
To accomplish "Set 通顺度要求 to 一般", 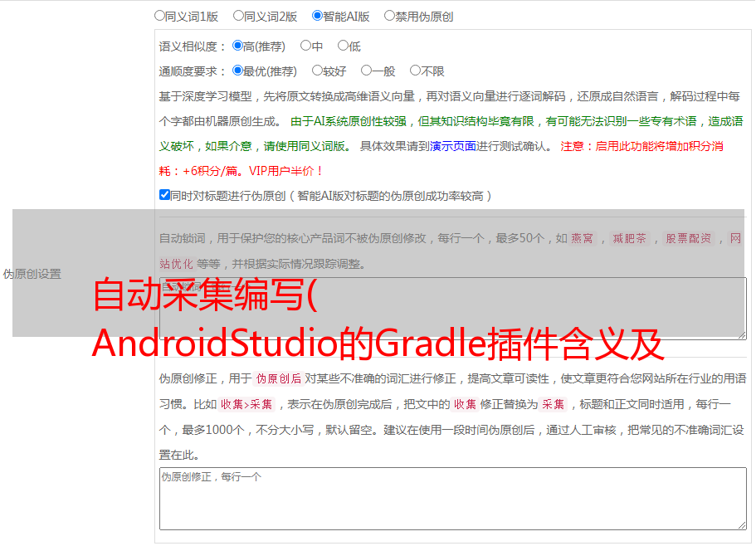I will [x=367, y=71].
